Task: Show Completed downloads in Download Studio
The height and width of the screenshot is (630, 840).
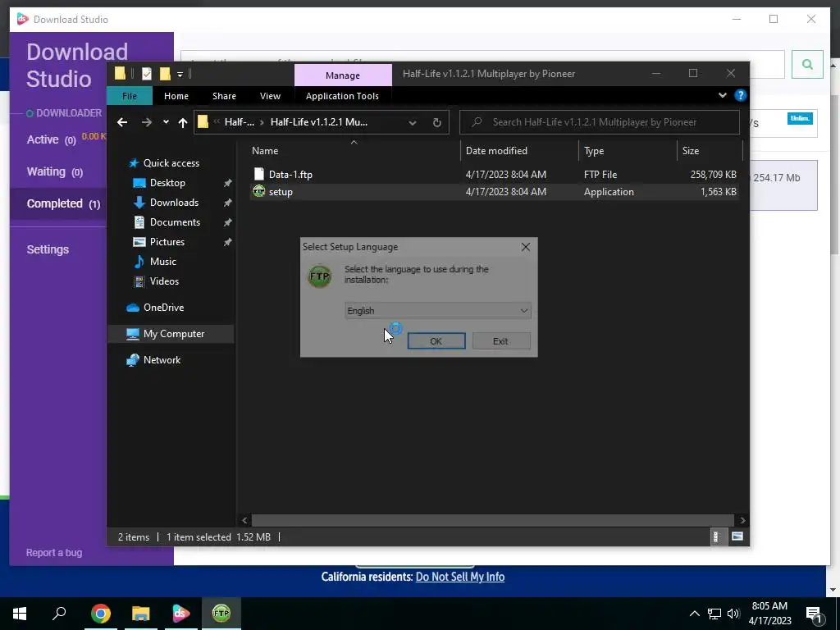Action: pos(63,203)
